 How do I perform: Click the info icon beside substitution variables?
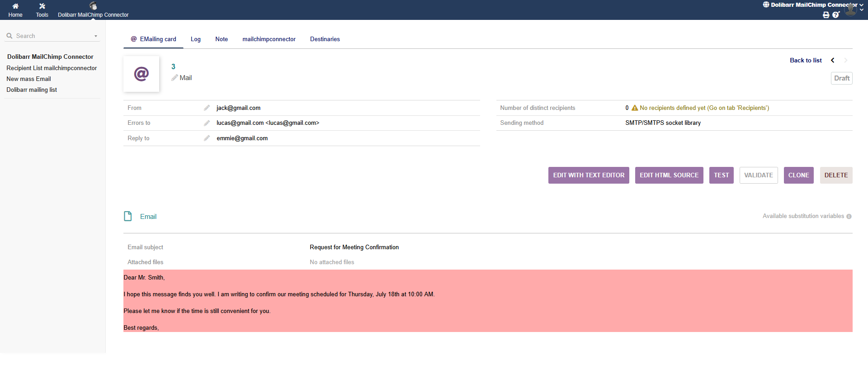[849, 217]
